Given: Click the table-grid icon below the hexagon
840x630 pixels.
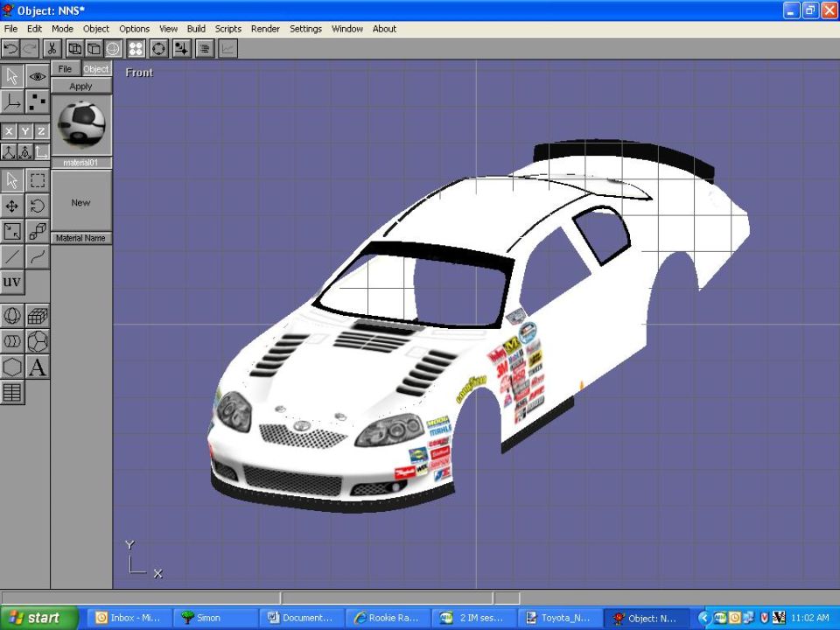Looking at the screenshot, I should [11, 393].
